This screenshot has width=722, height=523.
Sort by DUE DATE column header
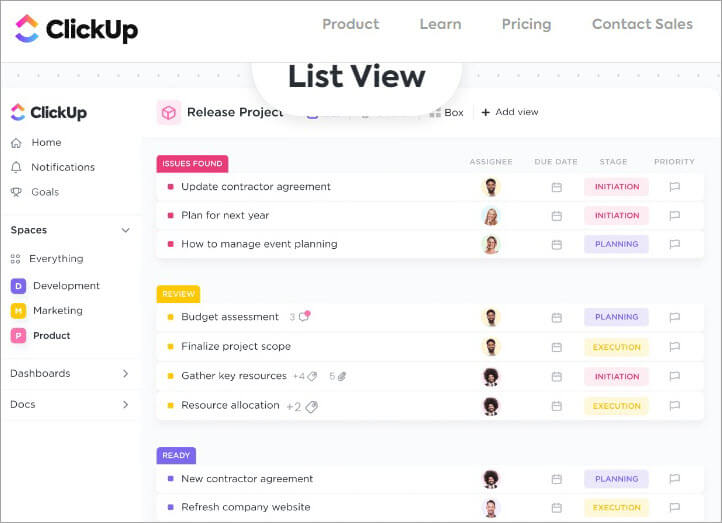point(556,162)
